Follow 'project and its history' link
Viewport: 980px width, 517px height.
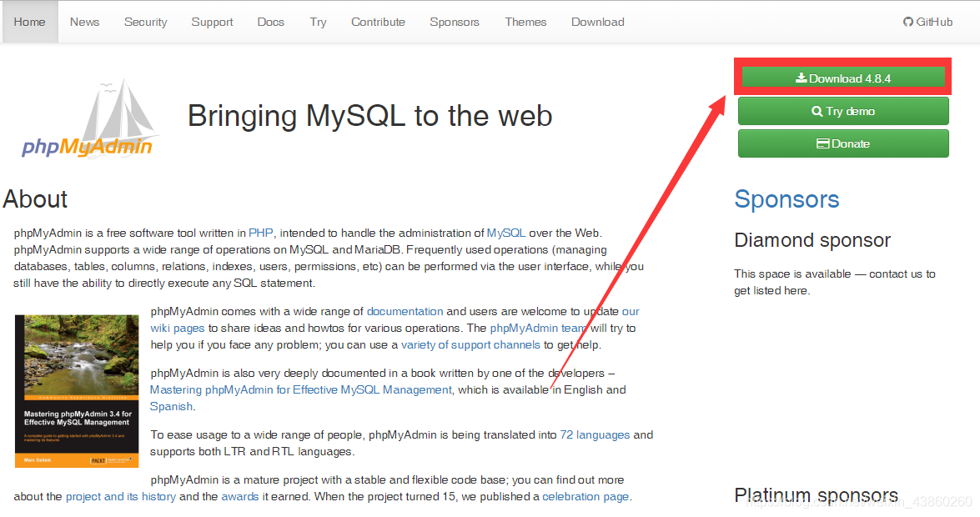point(121,497)
